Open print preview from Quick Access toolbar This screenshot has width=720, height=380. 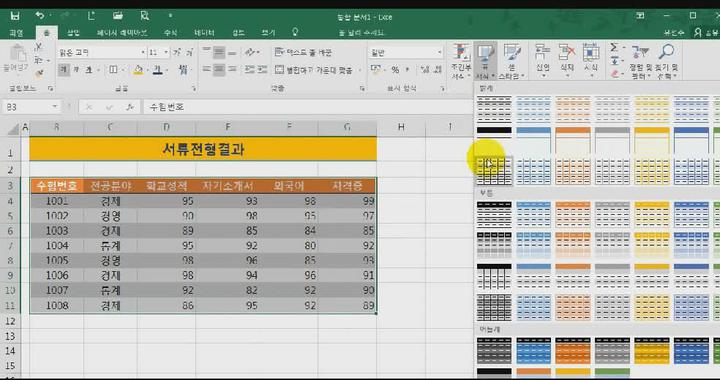point(145,16)
